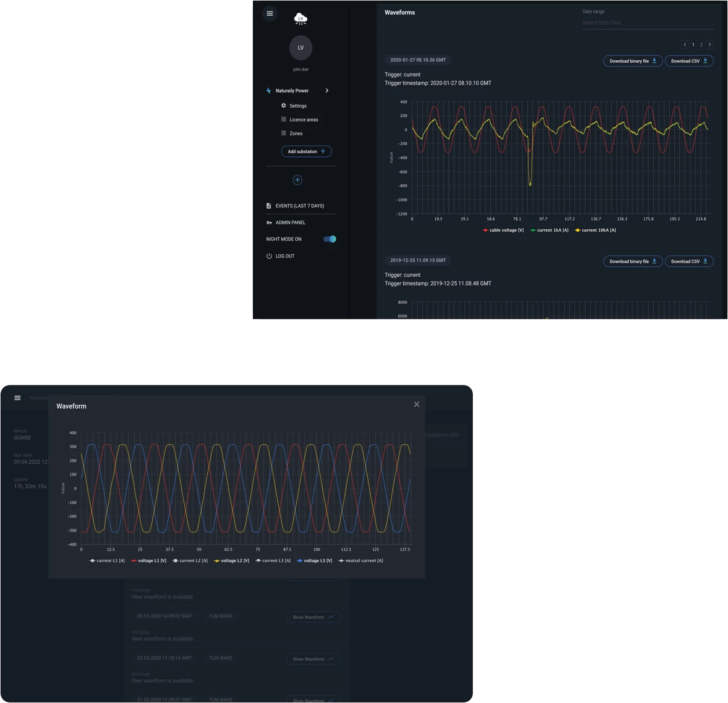Click the Add substation button

pyautogui.click(x=307, y=152)
